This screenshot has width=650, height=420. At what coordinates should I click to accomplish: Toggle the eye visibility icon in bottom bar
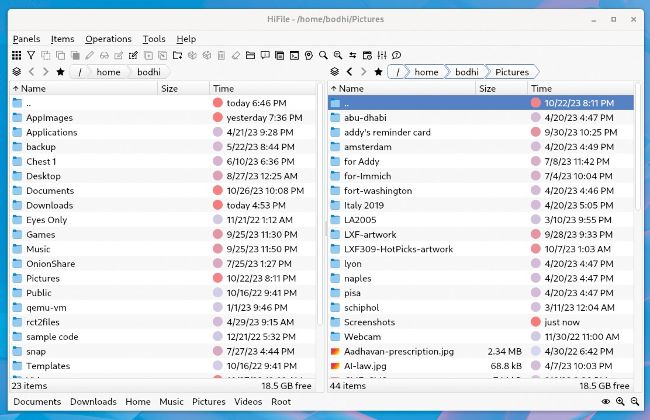[606, 402]
